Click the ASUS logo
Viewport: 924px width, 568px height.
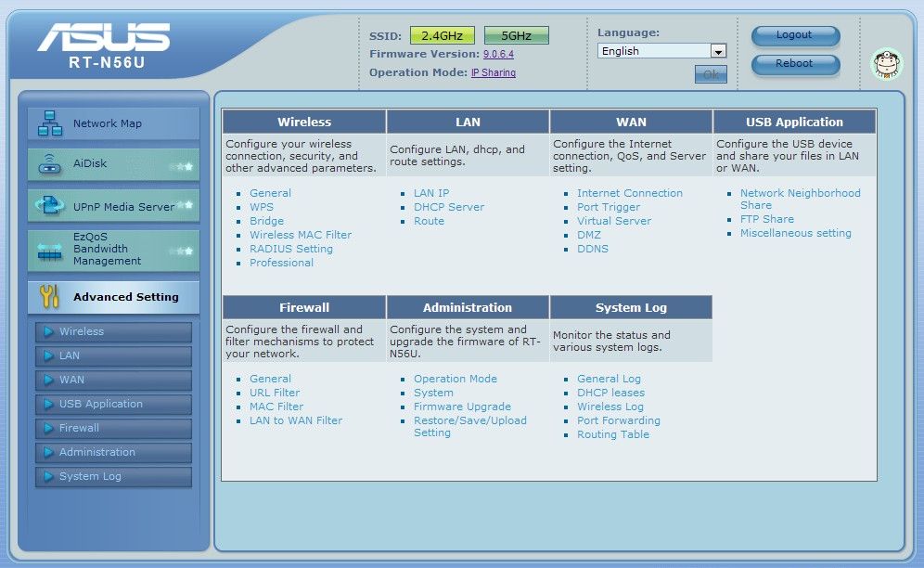point(104,38)
